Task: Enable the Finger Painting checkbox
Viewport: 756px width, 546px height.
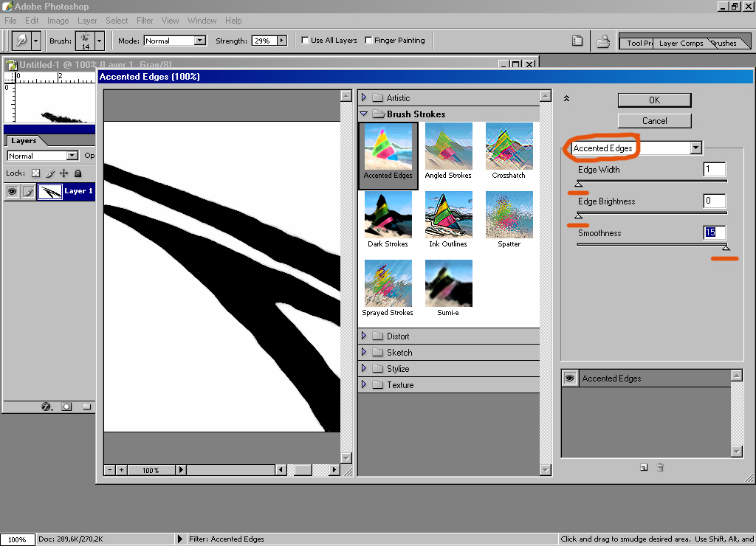Action: (369, 41)
